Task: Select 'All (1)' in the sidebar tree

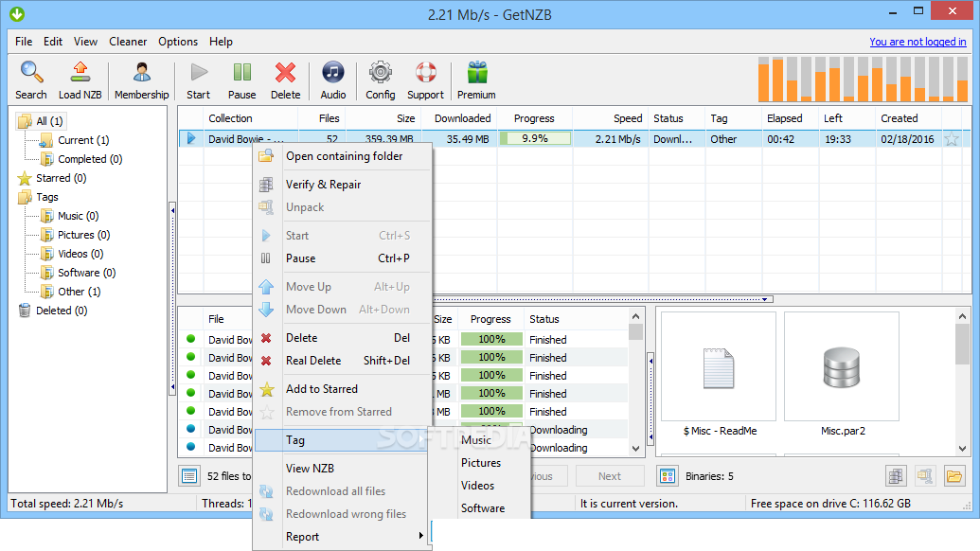Action: [48, 121]
